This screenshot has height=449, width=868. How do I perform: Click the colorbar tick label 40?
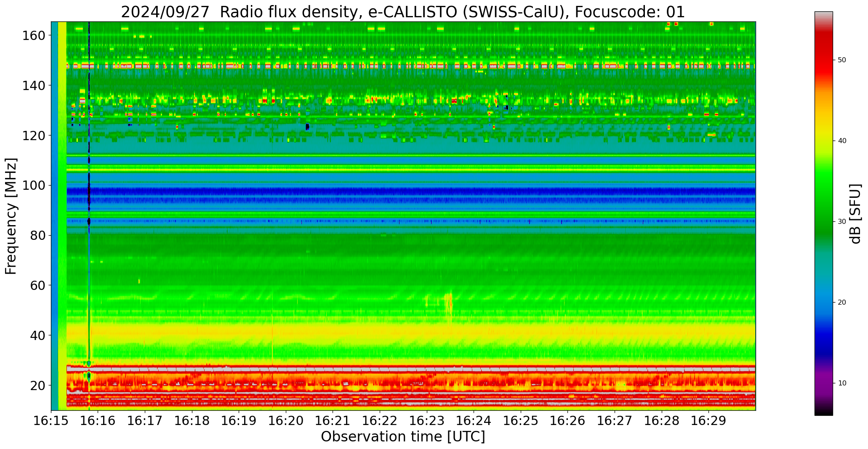[842, 141]
